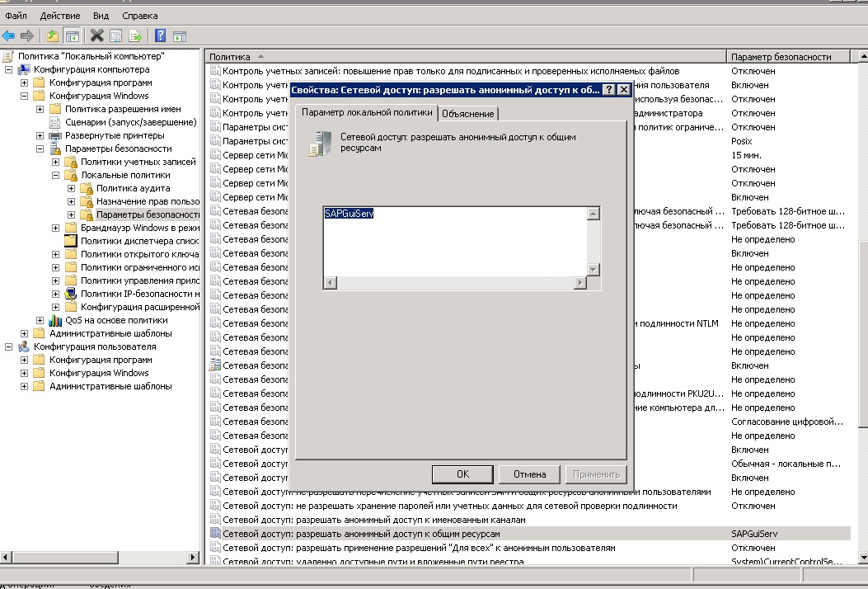
Task: Click the Брандмауэр Windows folder icon
Action: [x=70, y=228]
